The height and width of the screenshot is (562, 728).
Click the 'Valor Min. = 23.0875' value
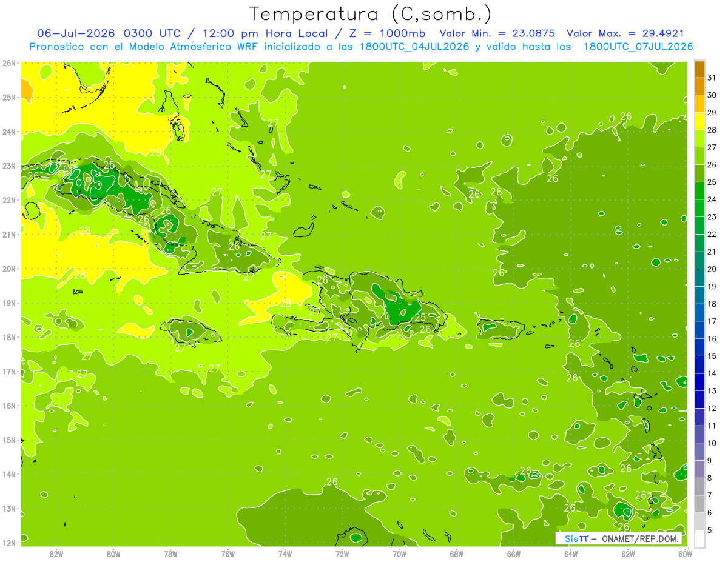pos(498,33)
